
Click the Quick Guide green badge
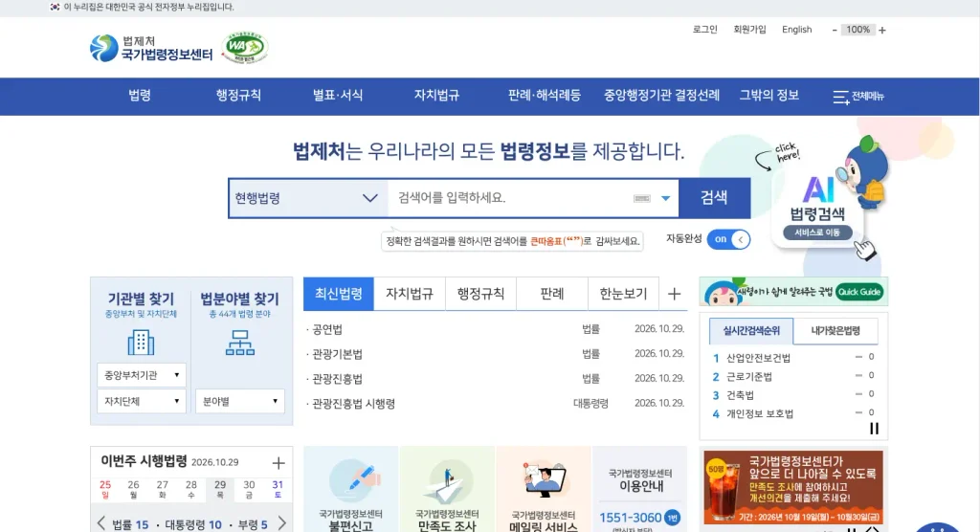tap(859, 292)
